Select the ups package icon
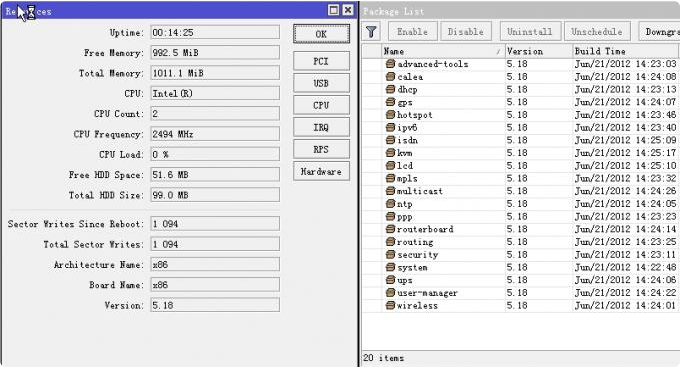681x368 pixels. [390, 280]
